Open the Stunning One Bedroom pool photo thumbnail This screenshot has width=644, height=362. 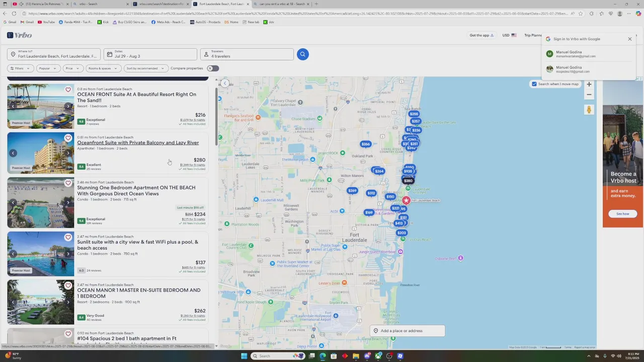(40, 203)
